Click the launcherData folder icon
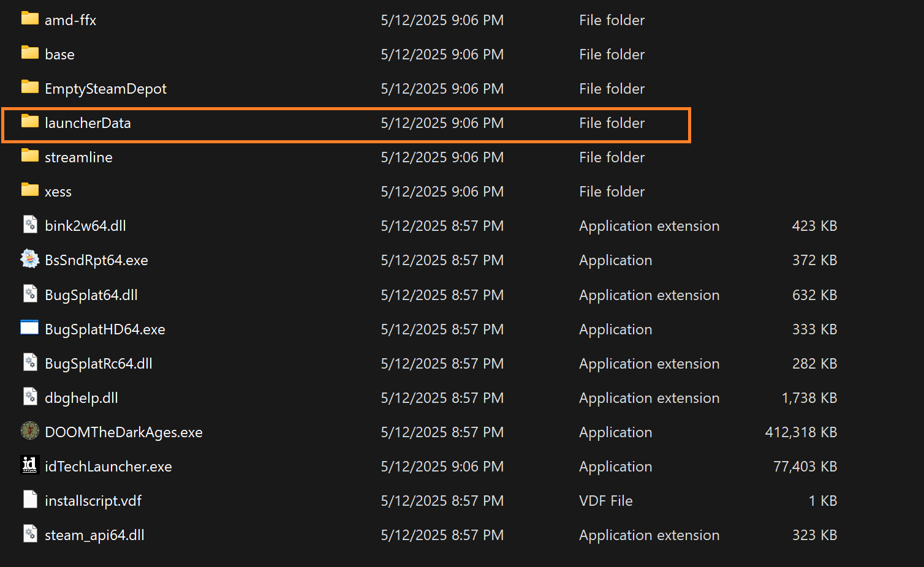924x567 pixels. click(x=29, y=122)
